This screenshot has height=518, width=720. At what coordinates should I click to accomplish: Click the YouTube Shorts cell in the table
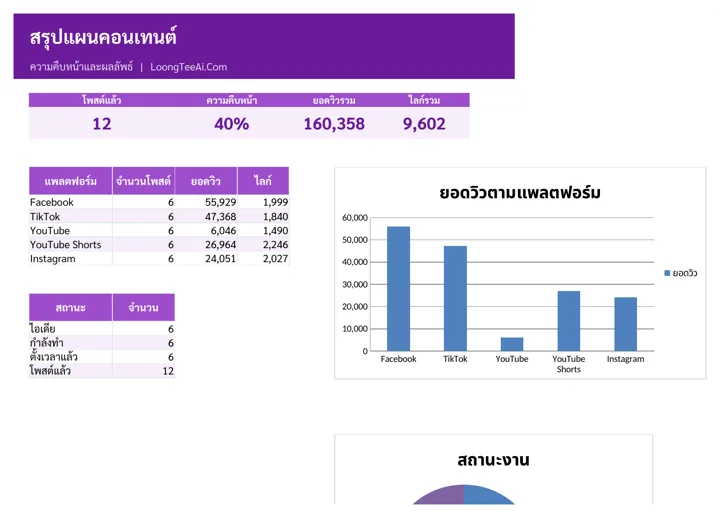[70, 244]
